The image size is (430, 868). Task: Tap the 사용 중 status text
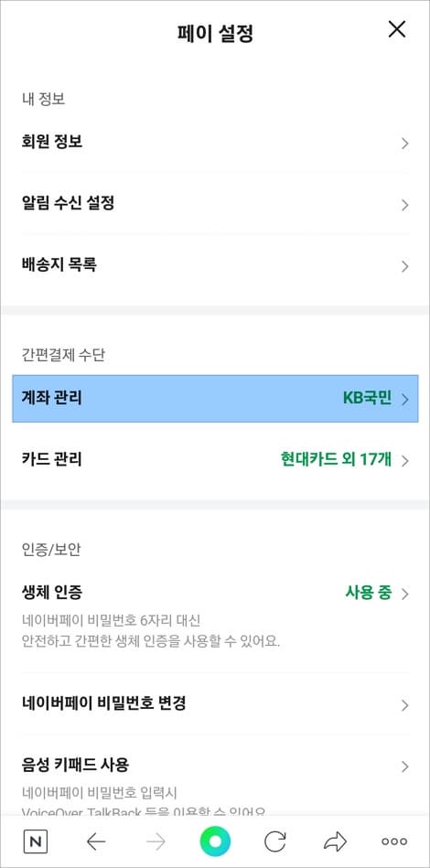(368, 593)
